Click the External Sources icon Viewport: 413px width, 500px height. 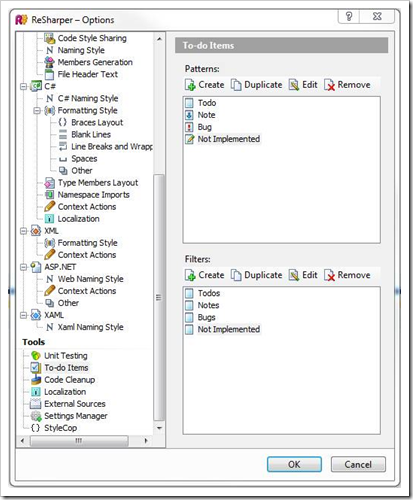(x=35, y=404)
